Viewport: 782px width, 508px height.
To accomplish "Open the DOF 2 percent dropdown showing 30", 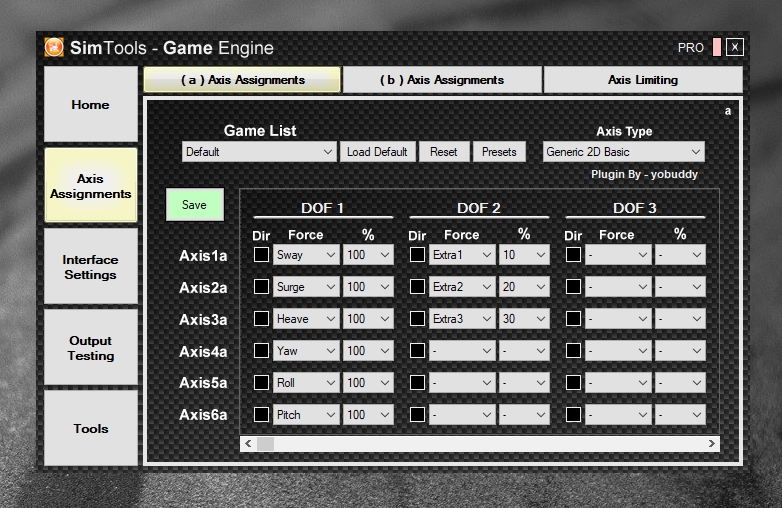I will point(524,319).
